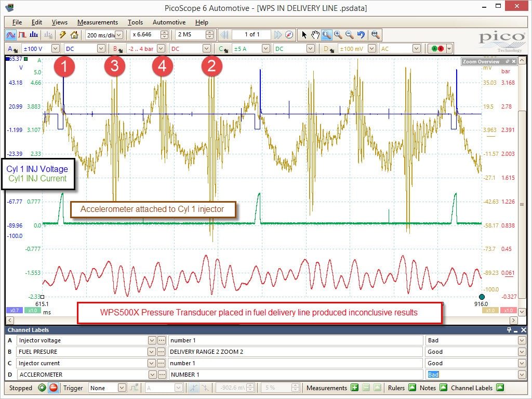Open Channel B options button
Screen dimensions: 532x399
point(118,49)
